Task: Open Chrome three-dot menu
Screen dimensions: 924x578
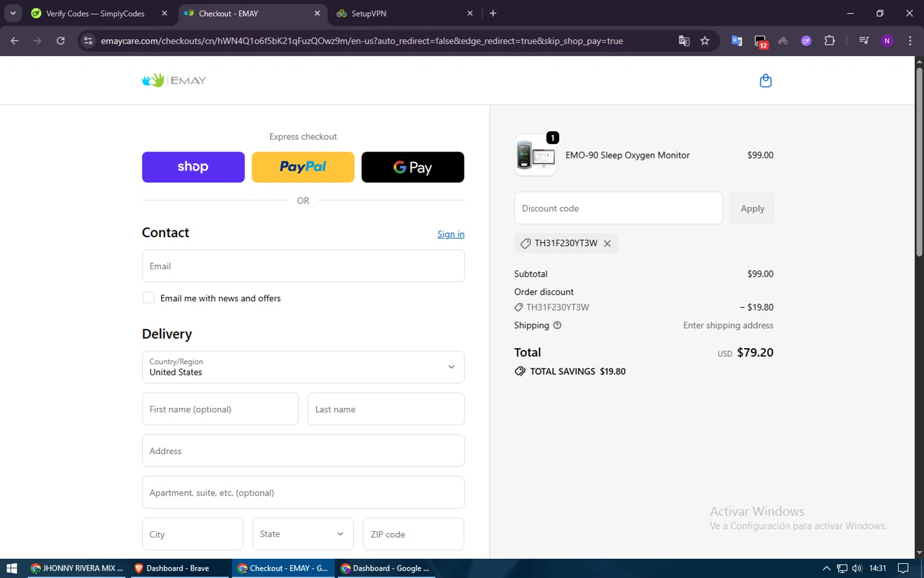Action: [910, 41]
